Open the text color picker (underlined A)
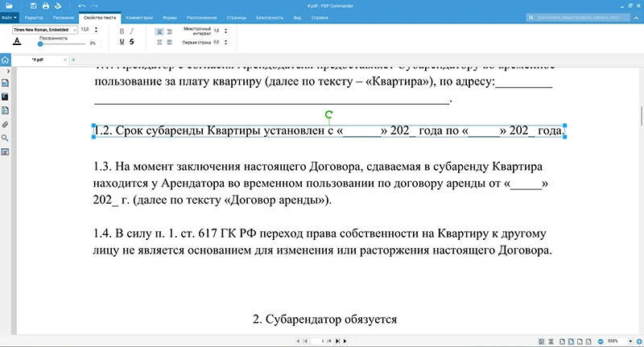This screenshot has height=347, width=644. pyautogui.click(x=17, y=41)
